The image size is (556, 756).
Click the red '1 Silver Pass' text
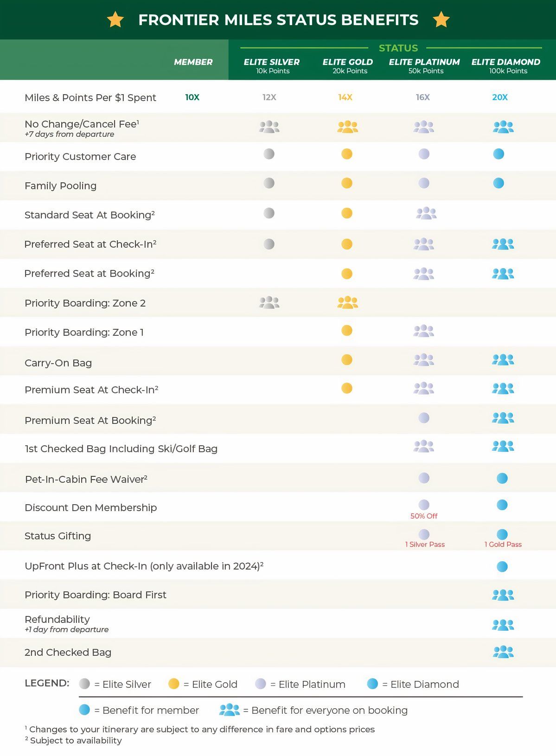tap(425, 545)
